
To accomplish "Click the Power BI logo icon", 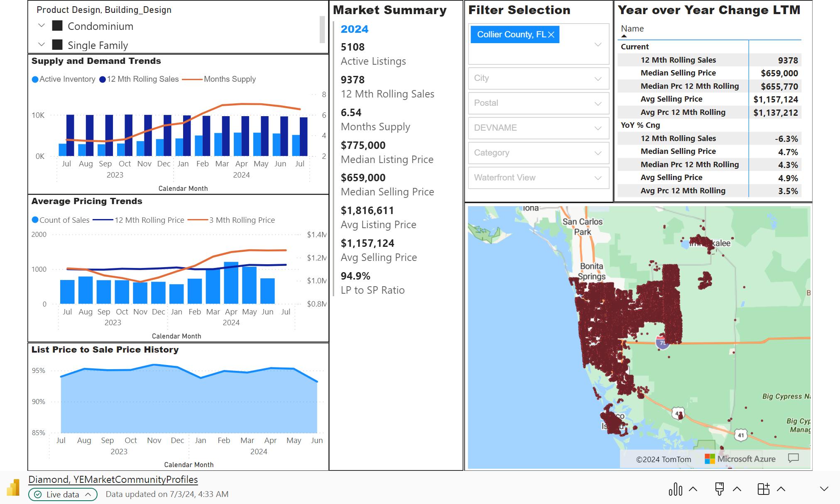I will click(13, 487).
